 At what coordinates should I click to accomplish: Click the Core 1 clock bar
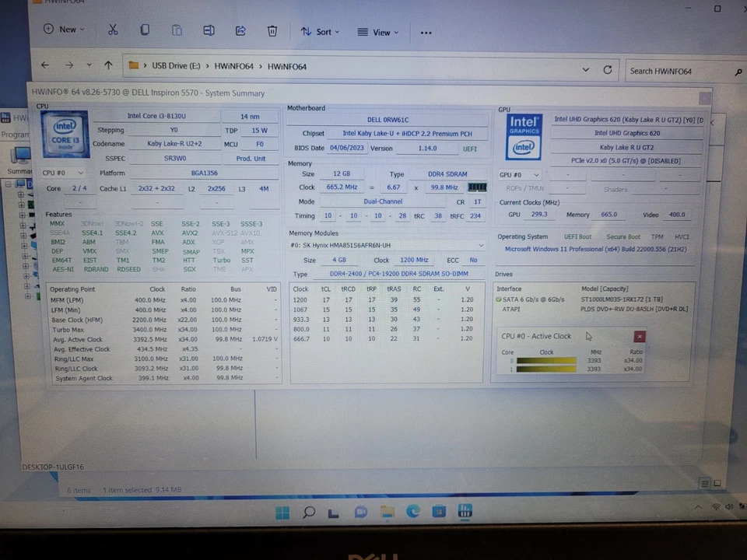point(546,369)
